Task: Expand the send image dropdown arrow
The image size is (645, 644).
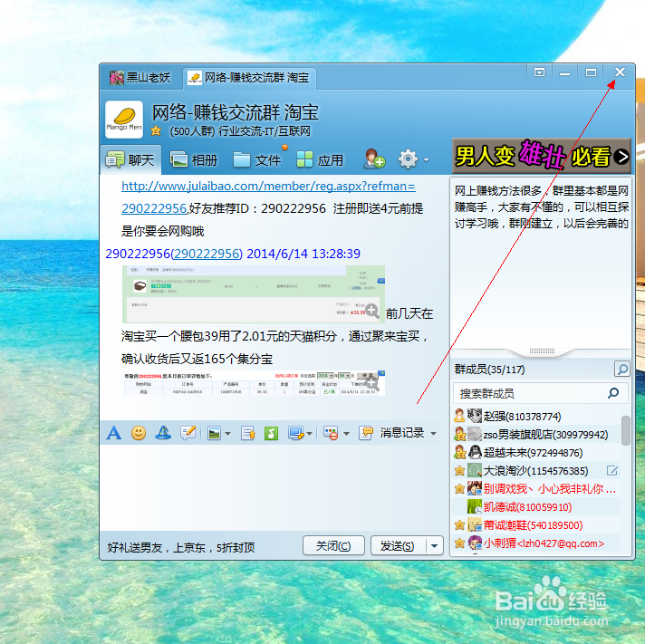Action: tap(227, 434)
